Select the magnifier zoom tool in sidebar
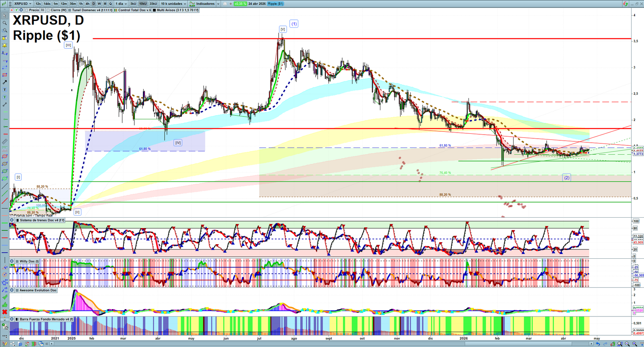Viewport: 644px width, 347px height. (5, 23)
